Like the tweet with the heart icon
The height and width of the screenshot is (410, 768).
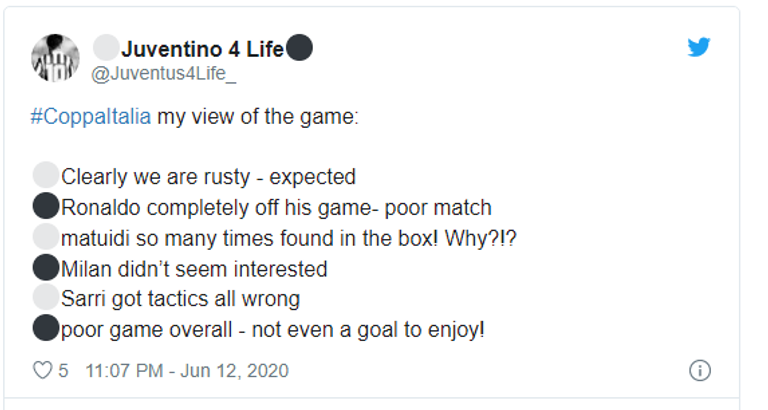tap(42, 371)
